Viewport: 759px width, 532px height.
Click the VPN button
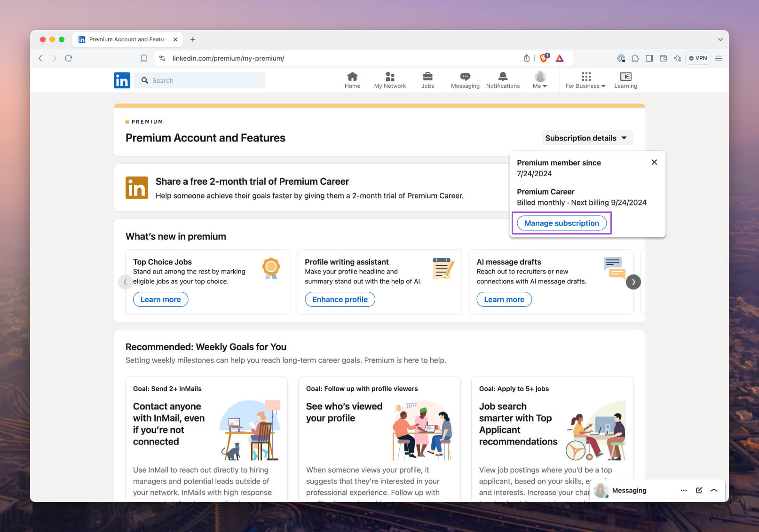click(x=698, y=58)
